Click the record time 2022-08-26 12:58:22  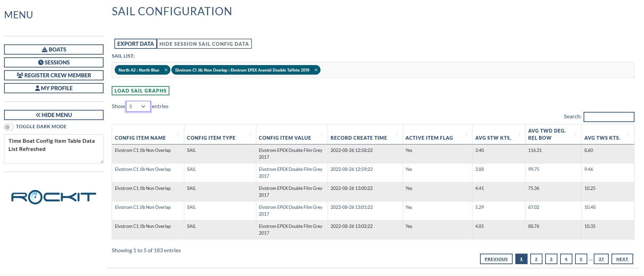pyautogui.click(x=351, y=150)
